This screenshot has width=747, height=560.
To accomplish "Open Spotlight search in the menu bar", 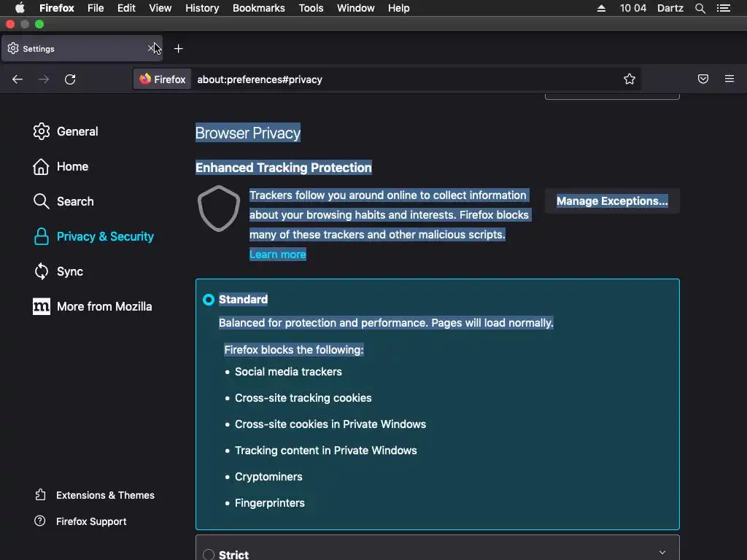I will coord(700,8).
